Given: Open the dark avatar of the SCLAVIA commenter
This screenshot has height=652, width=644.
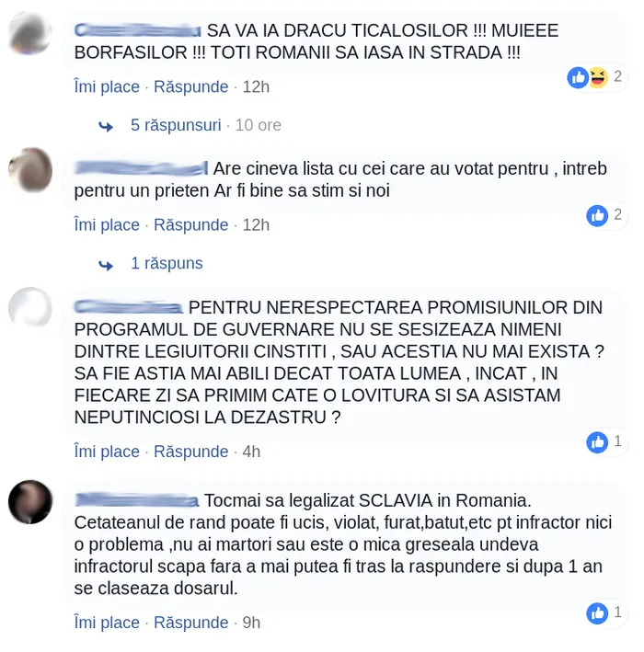Looking at the screenshot, I should (x=30, y=502).
